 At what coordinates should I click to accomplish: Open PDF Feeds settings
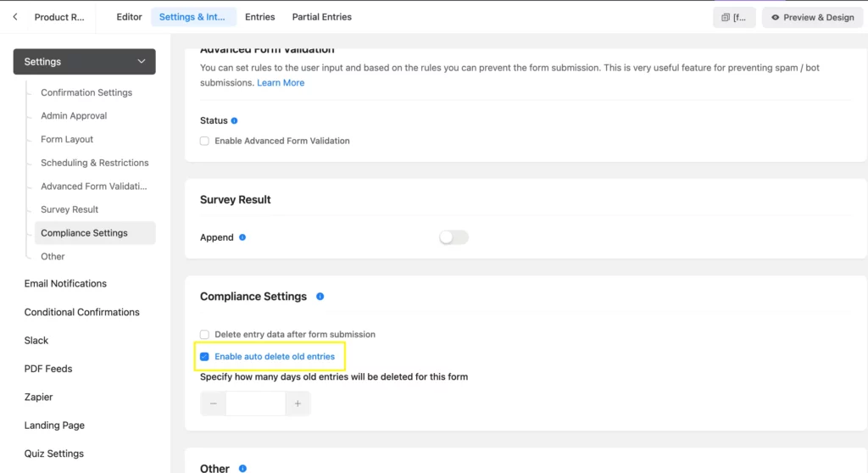[x=48, y=369]
